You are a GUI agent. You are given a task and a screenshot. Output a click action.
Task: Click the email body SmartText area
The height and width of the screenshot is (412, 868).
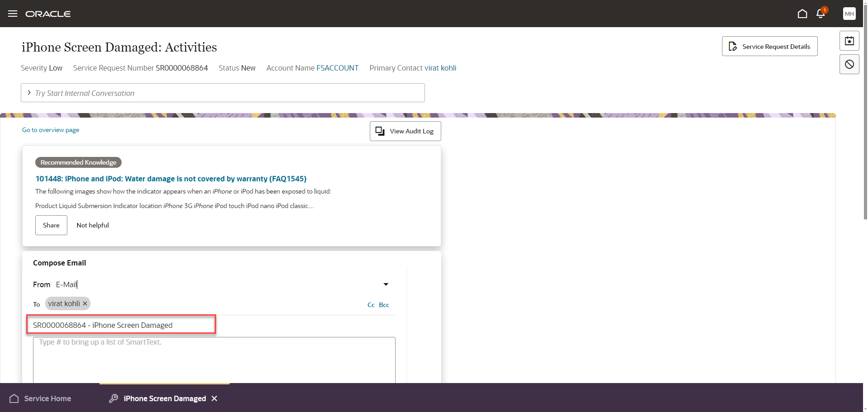click(x=214, y=360)
